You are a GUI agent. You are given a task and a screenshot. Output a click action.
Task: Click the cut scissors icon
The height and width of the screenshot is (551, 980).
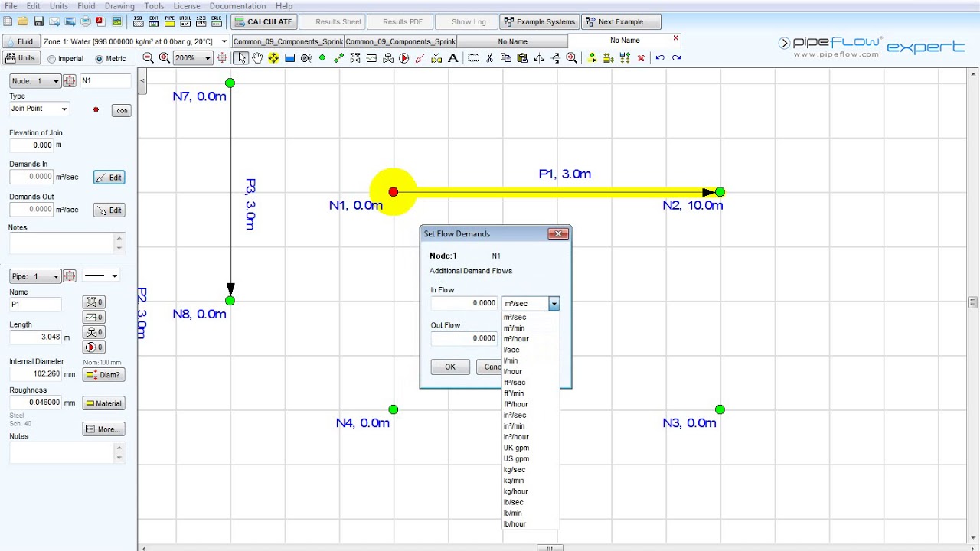point(489,58)
